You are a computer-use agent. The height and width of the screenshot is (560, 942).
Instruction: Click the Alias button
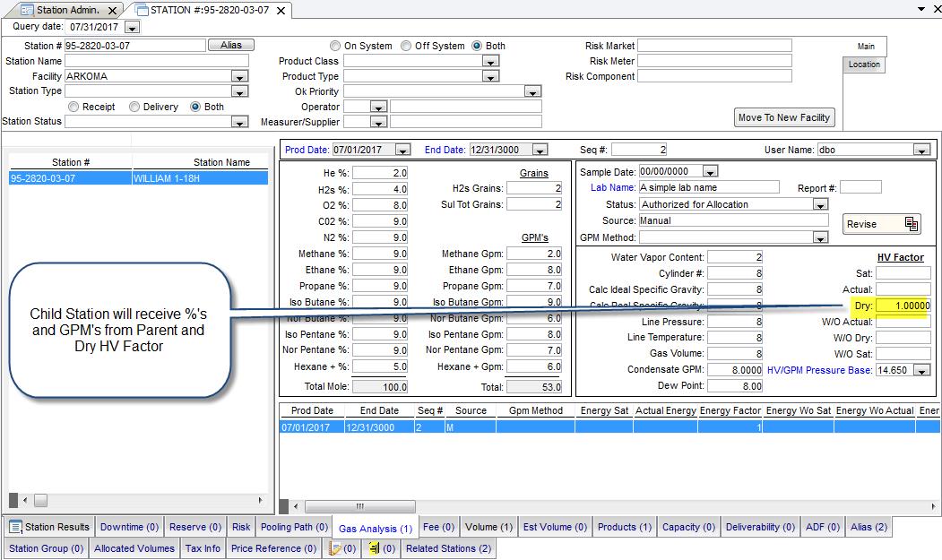click(231, 45)
